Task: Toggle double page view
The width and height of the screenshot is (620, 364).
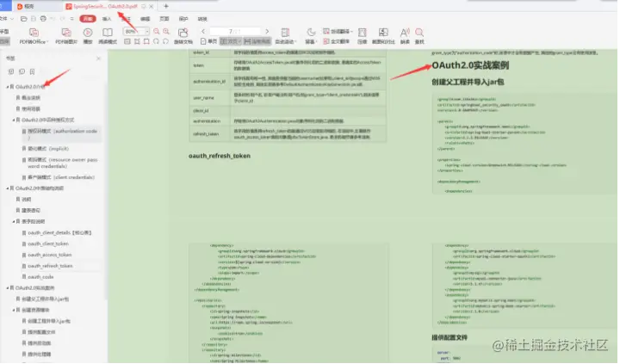Action: (x=231, y=41)
